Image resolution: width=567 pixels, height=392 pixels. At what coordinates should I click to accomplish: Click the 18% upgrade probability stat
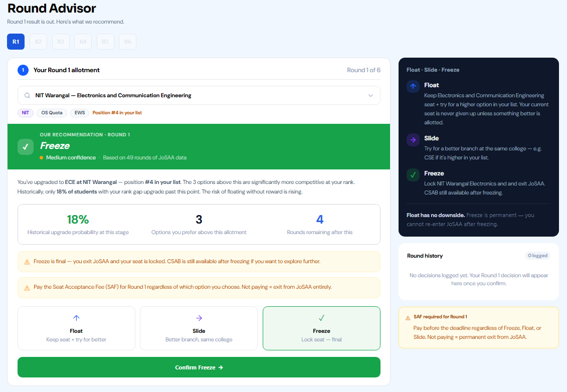pyautogui.click(x=78, y=220)
